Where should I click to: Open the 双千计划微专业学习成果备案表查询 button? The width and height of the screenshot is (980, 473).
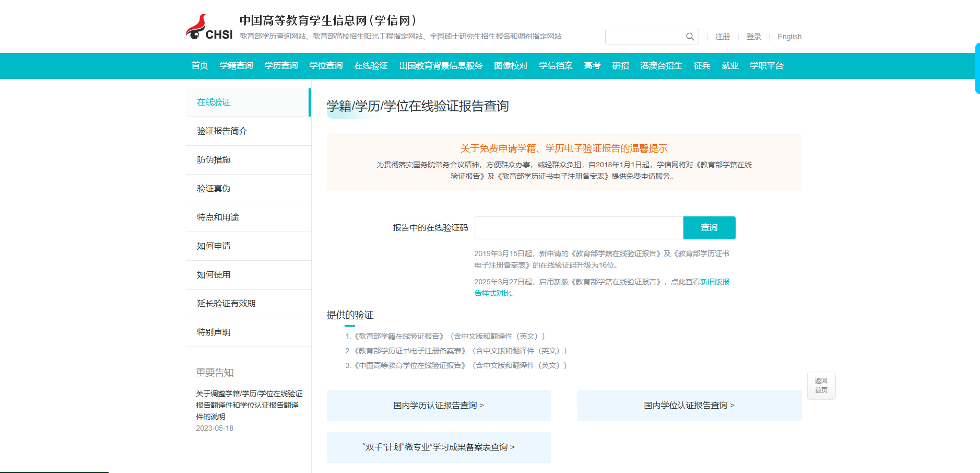pos(439,447)
